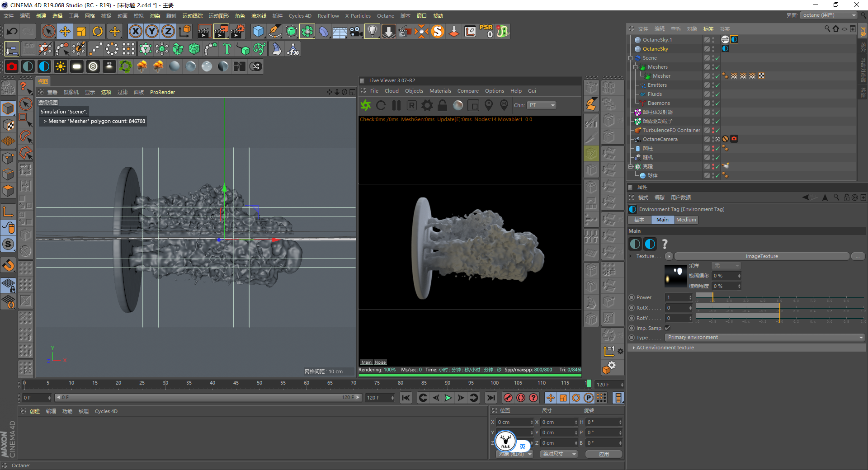This screenshot has height=470, width=868.
Task: Click the Undo arrow icon
Action: (12, 31)
